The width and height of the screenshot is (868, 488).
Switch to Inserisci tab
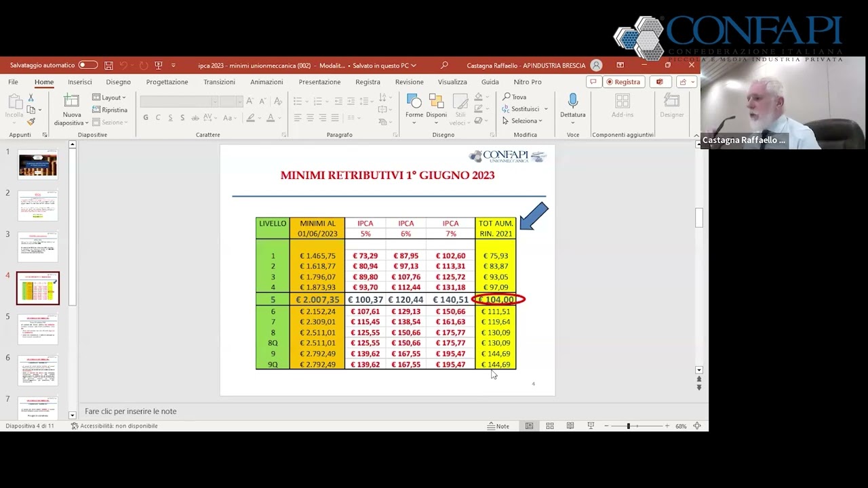79,82
